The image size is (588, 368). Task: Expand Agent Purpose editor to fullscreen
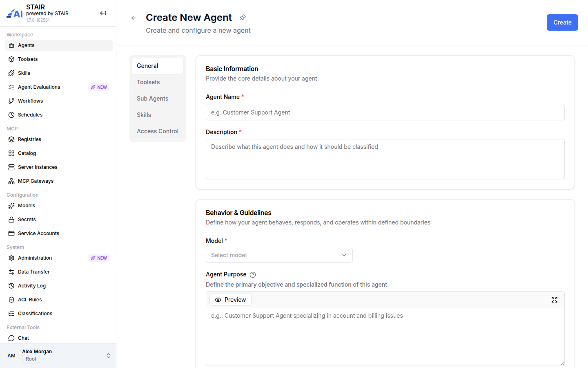coord(555,300)
